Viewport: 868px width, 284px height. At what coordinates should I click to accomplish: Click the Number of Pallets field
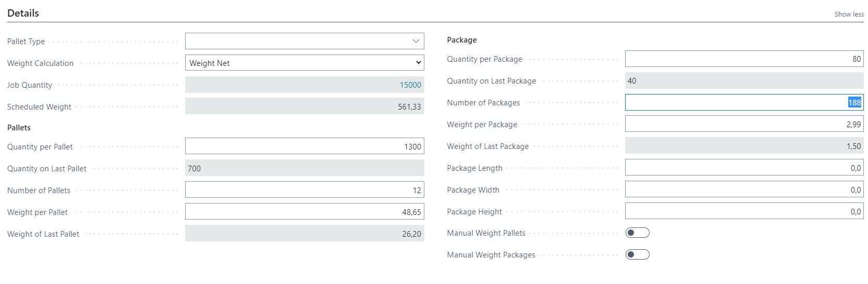(304, 190)
